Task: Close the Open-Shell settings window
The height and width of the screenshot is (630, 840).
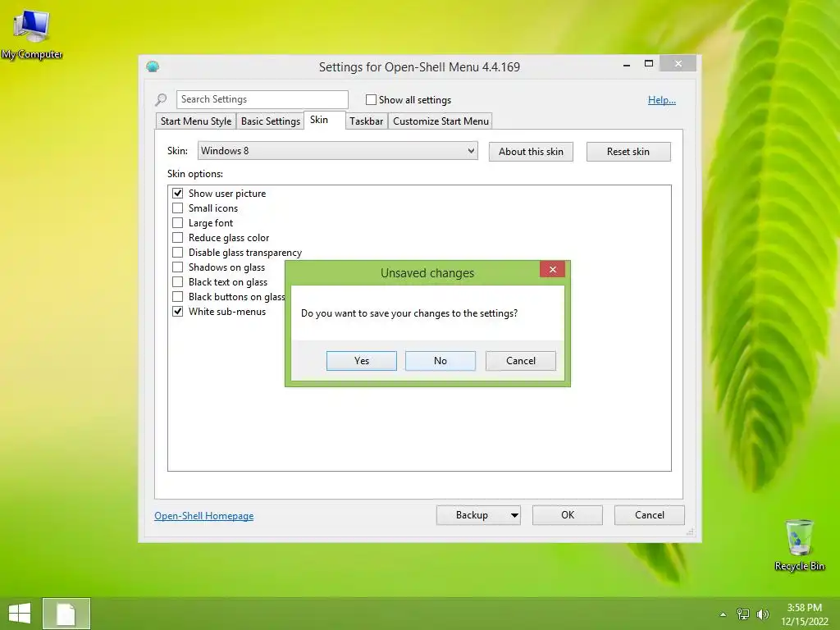Action: [678, 64]
